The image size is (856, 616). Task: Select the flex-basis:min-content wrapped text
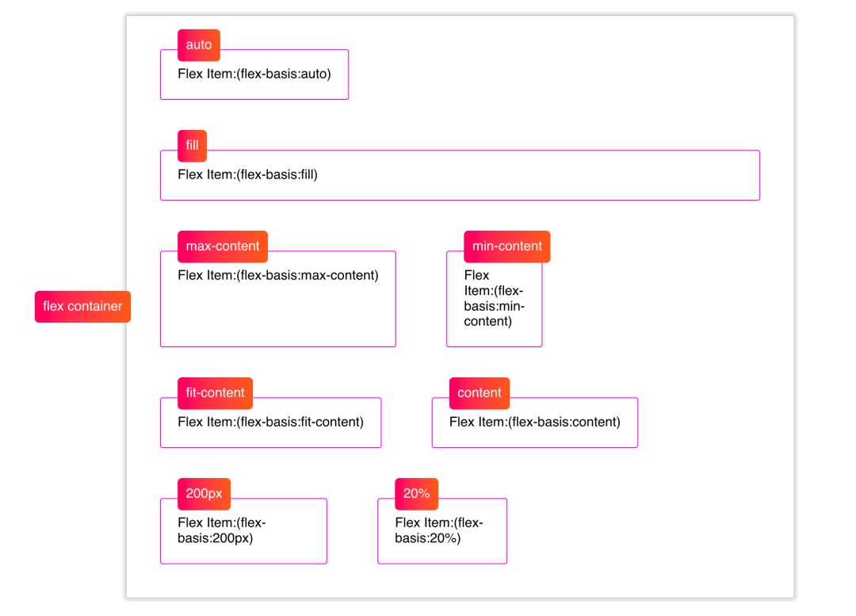pos(494,298)
